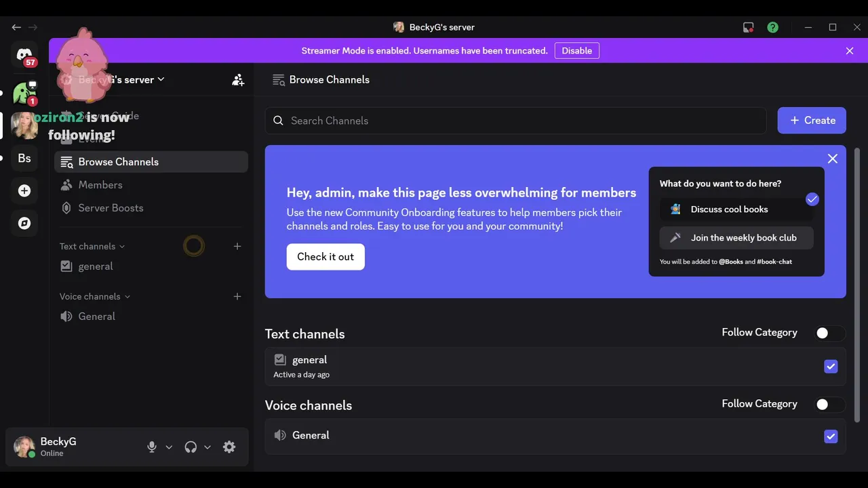The height and width of the screenshot is (488, 868).
Task: Select Browse Channels in sidebar
Action: point(151,162)
